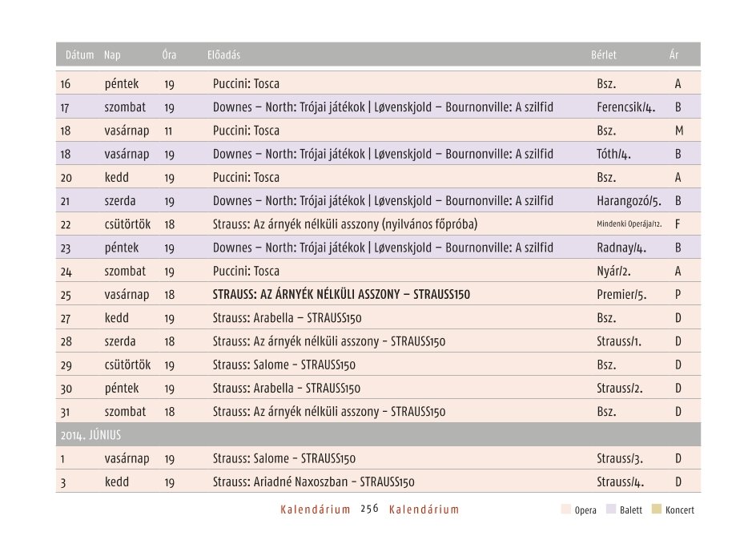Viewport: 756px width, 544px height.
Task: Click the Bérlet column header
Action: pyautogui.click(x=604, y=55)
